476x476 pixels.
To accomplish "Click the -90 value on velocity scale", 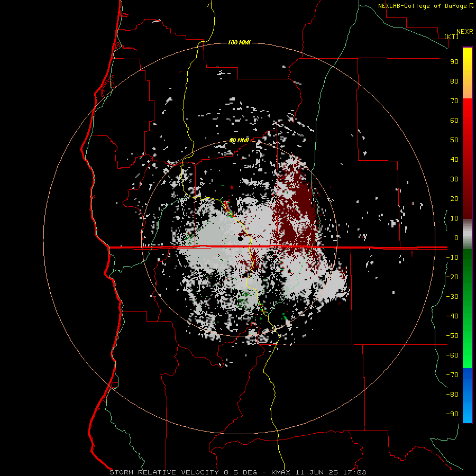I will coord(452,414).
